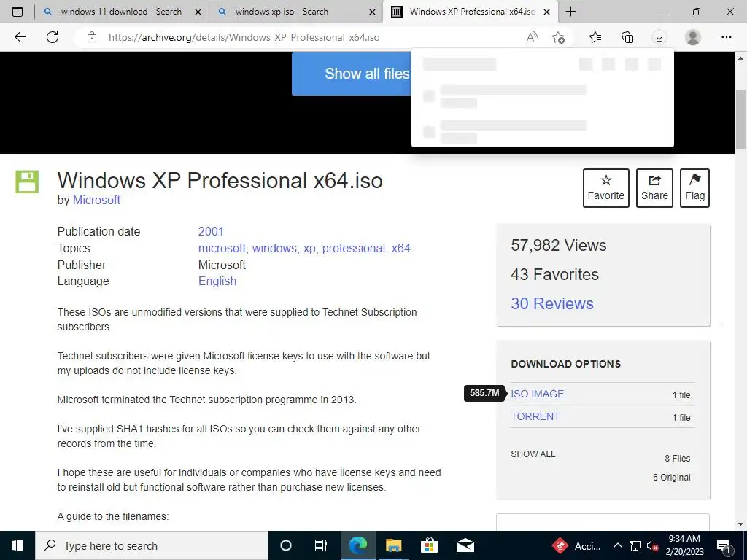The height and width of the screenshot is (560, 747).
Task: Select the Windows XP Professional x64.iso tab
Action: pos(470,12)
